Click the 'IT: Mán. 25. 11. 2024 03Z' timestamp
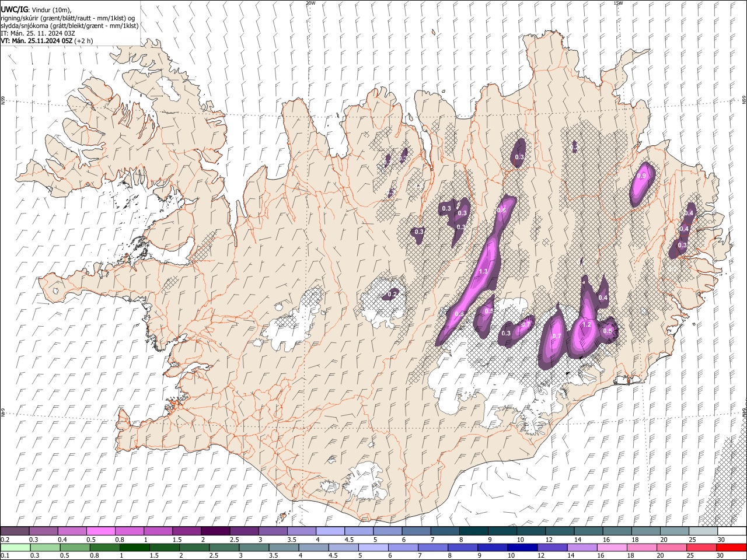 click(38, 33)
